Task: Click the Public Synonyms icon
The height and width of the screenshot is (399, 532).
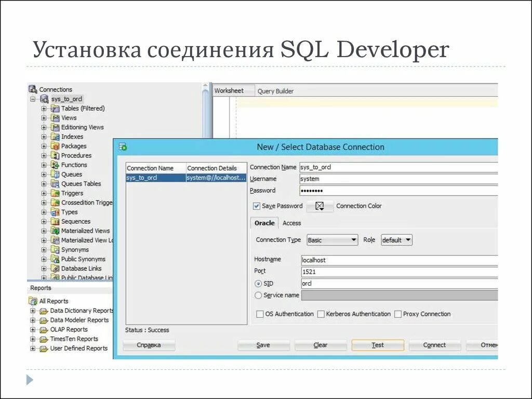Action: pyautogui.click(x=55, y=259)
